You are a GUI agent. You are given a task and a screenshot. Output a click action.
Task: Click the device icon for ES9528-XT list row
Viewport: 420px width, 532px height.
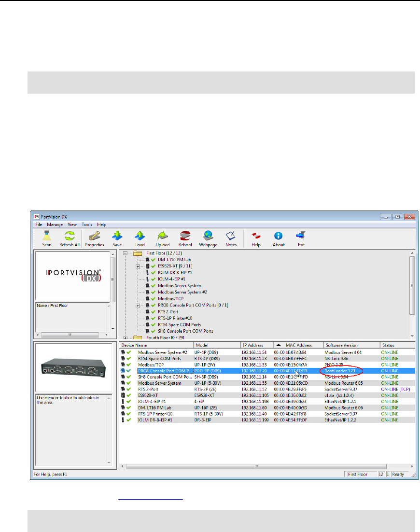[x=123, y=395]
